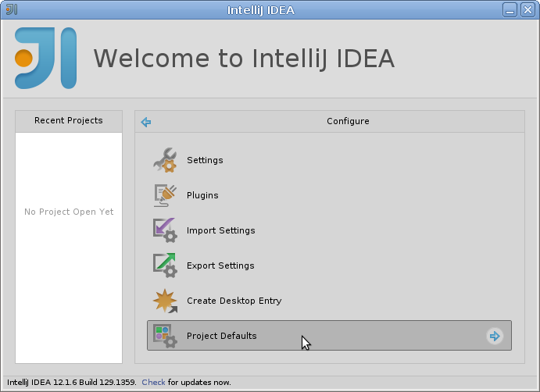Click the 'No Project Open Yet' text
Image resolution: width=540 pixels, height=392 pixels.
click(69, 212)
